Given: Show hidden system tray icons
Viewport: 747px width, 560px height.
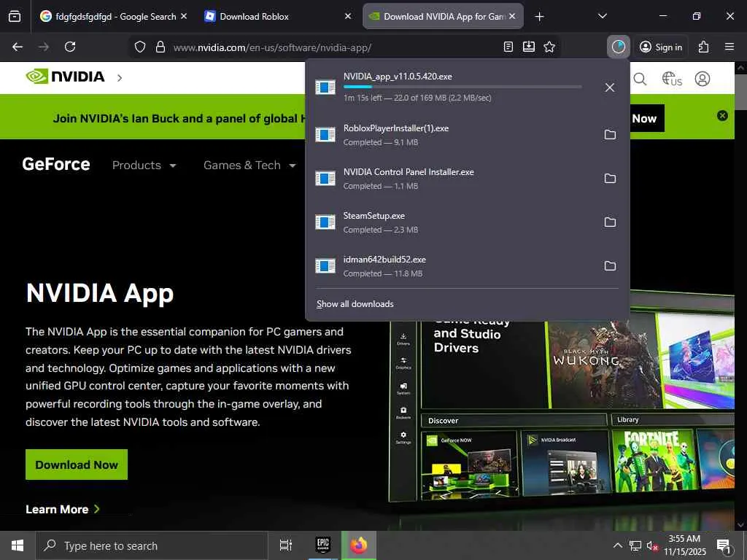Looking at the screenshot, I should (617, 545).
